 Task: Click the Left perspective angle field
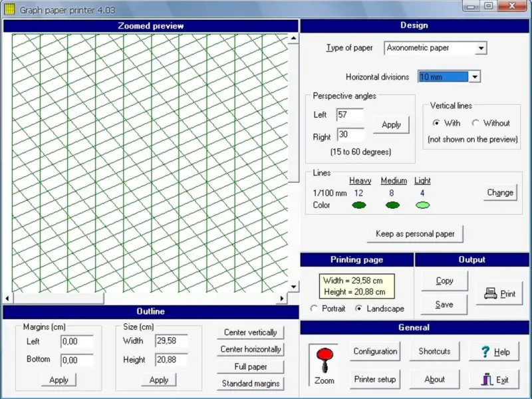tap(350, 115)
